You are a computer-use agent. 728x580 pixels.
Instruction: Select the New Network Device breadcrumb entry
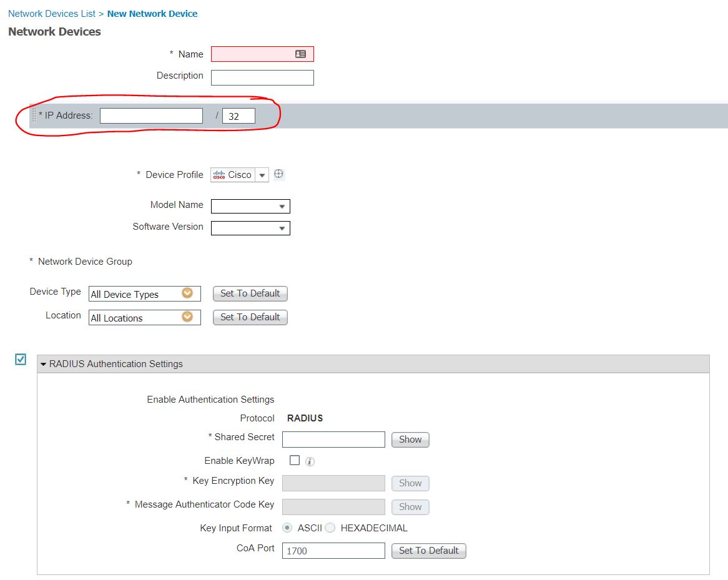(x=152, y=13)
